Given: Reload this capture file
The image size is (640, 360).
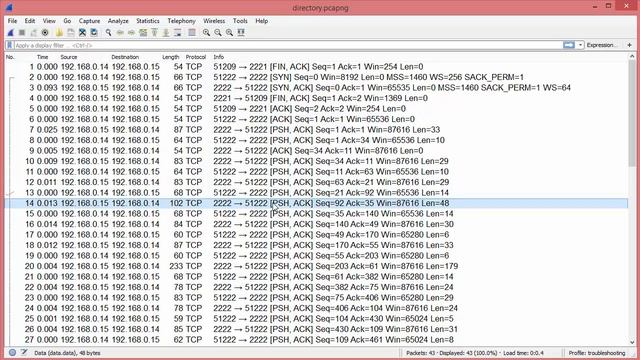Looking at the screenshot, I should [x=94, y=33].
